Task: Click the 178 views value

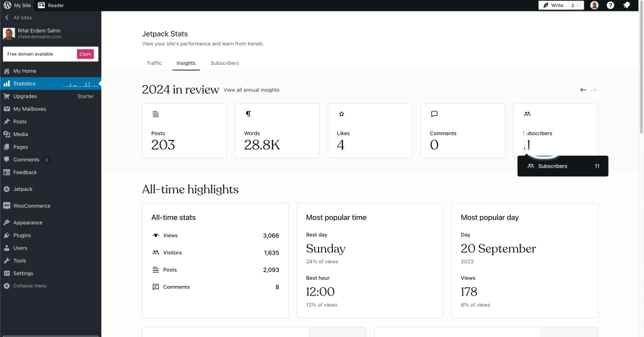Action: tap(469, 292)
